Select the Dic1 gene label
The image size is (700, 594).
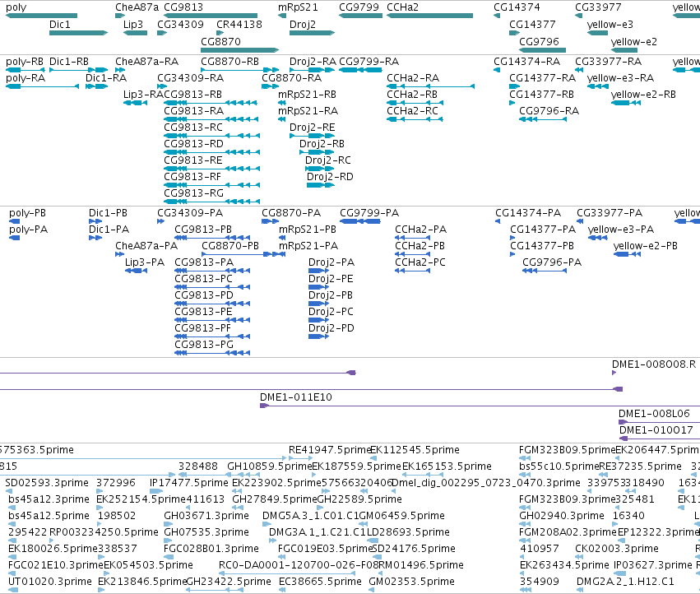tap(60, 25)
